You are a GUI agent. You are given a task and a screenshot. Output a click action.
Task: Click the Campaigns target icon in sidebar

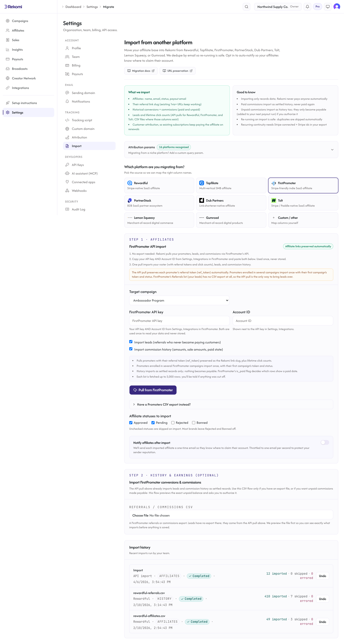tap(8, 21)
